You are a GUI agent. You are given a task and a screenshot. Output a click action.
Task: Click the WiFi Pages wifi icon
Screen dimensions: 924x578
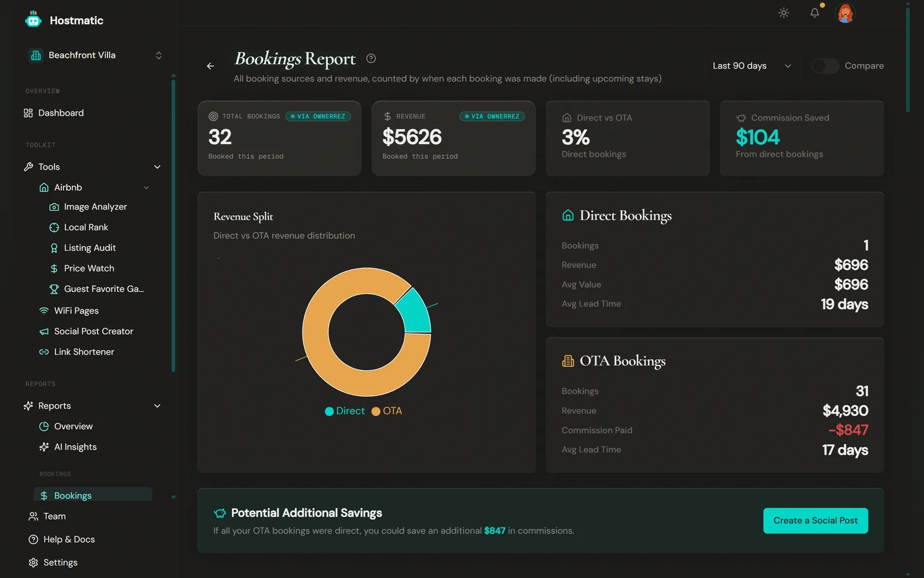tap(44, 311)
